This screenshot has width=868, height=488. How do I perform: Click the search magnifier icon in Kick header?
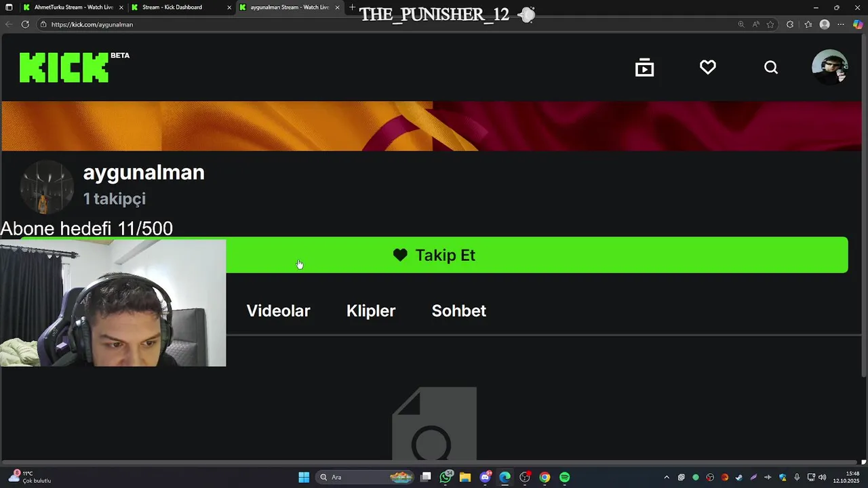coord(771,67)
